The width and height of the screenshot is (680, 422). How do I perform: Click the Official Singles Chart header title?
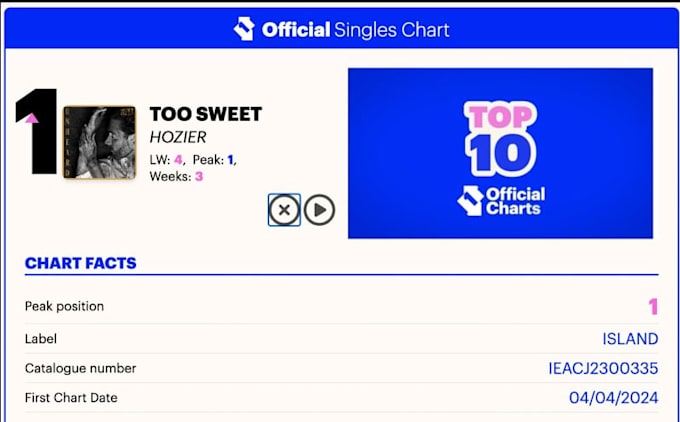(356, 30)
